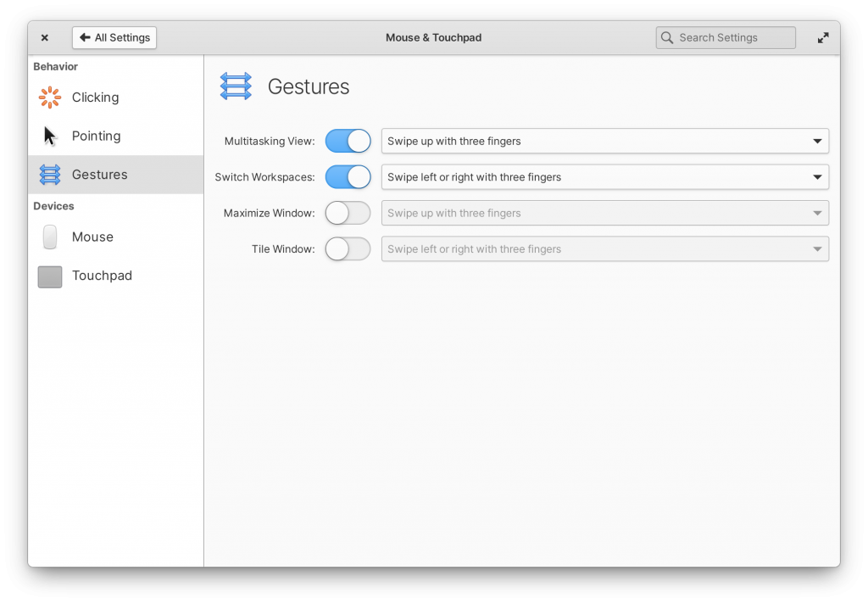Select the Gestures sidebar icon
This screenshot has height=602, width=868.
[x=49, y=175]
